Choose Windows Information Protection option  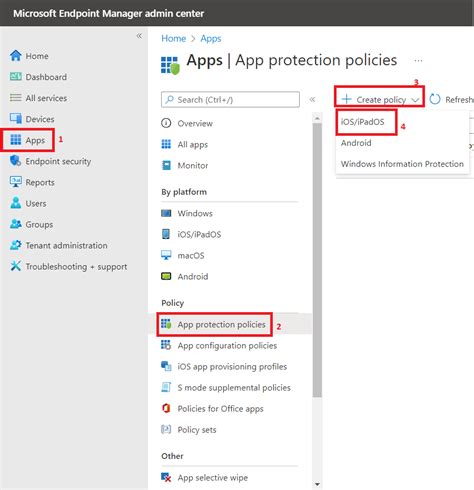(x=402, y=164)
